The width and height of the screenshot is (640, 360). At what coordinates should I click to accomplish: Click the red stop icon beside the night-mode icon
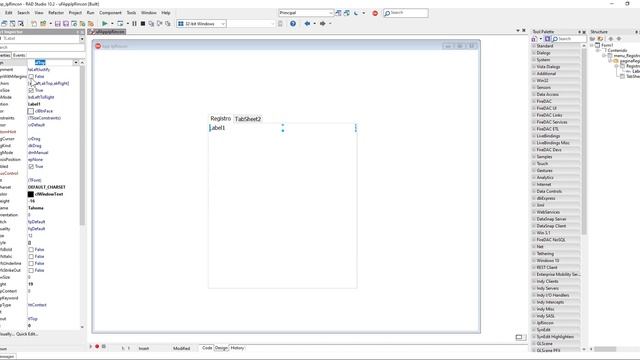(375, 13)
